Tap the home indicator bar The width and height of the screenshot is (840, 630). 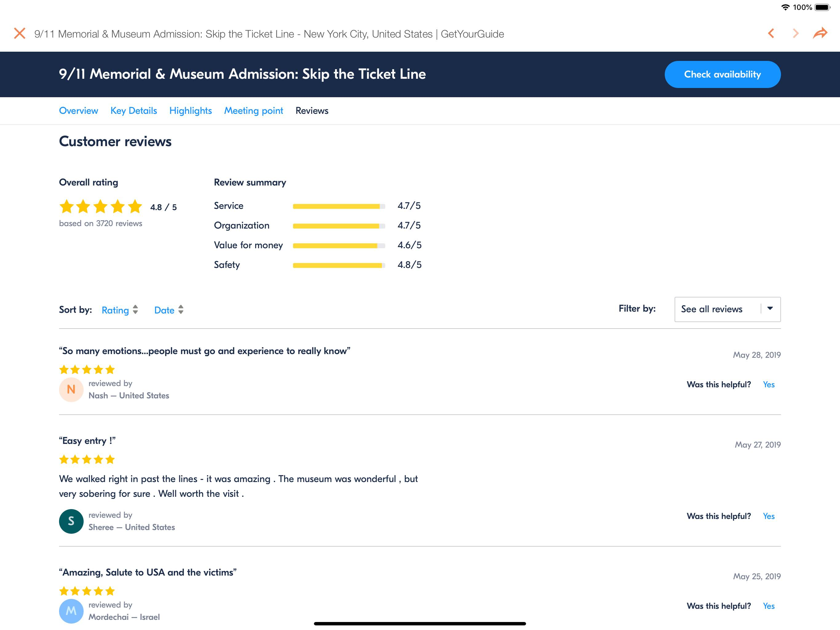tap(420, 624)
